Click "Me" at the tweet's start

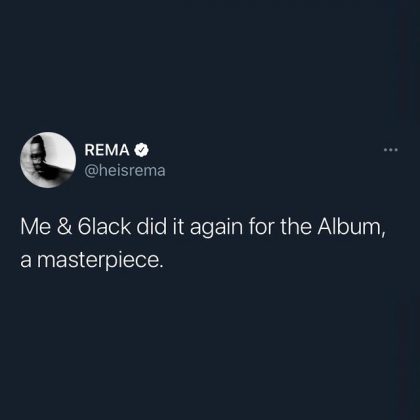(x=35, y=227)
